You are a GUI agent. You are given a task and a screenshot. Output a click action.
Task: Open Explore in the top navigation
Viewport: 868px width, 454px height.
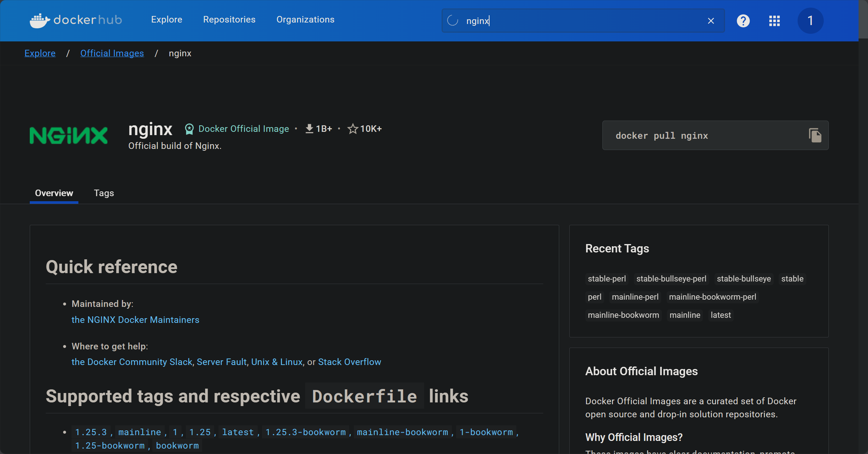(x=167, y=20)
